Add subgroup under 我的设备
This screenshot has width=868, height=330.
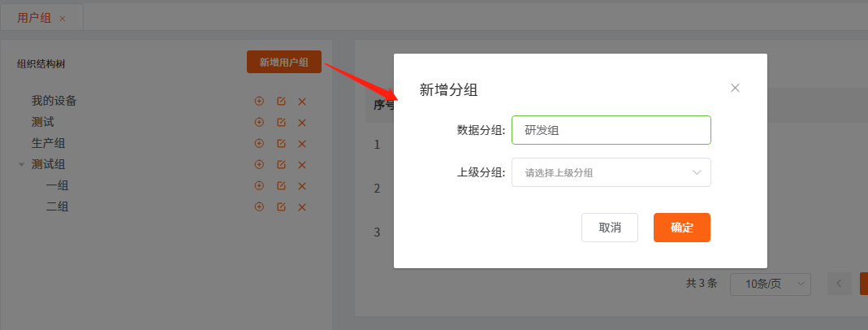pos(259,102)
